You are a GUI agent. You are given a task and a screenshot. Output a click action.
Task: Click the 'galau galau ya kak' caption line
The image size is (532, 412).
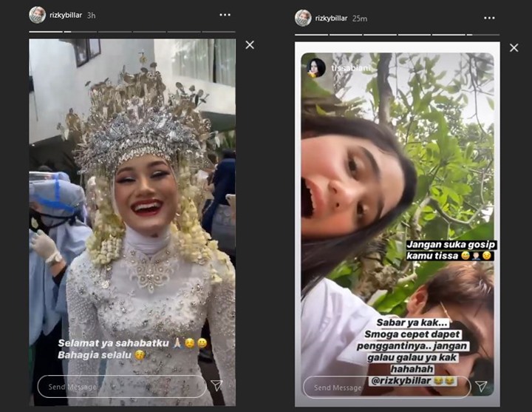(412, 357)
